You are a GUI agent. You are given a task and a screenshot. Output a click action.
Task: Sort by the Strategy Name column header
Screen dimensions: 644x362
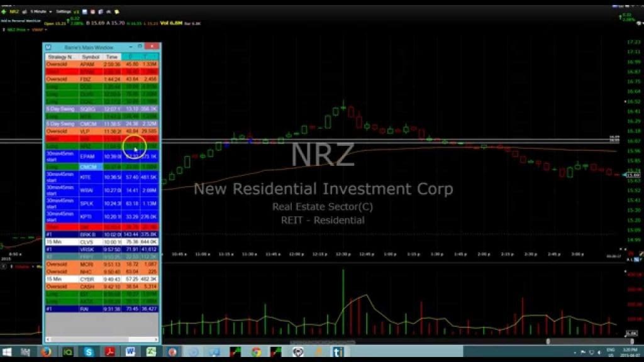point(62,57)
